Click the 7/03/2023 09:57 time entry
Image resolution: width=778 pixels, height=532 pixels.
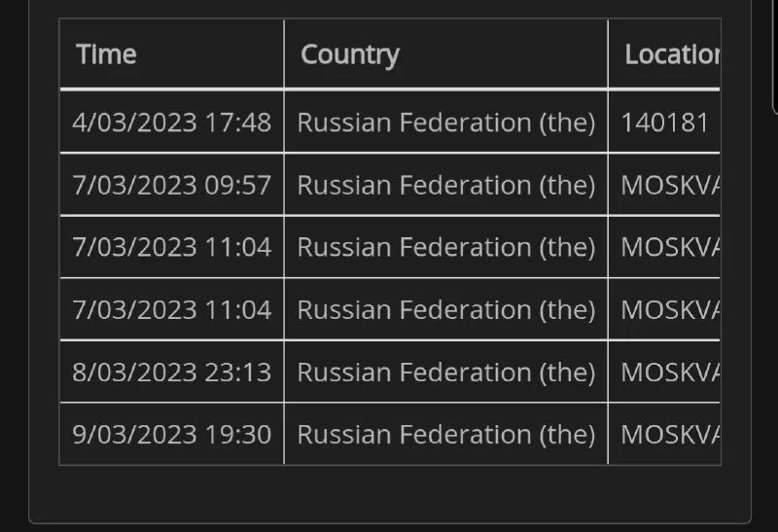[171, 185]
